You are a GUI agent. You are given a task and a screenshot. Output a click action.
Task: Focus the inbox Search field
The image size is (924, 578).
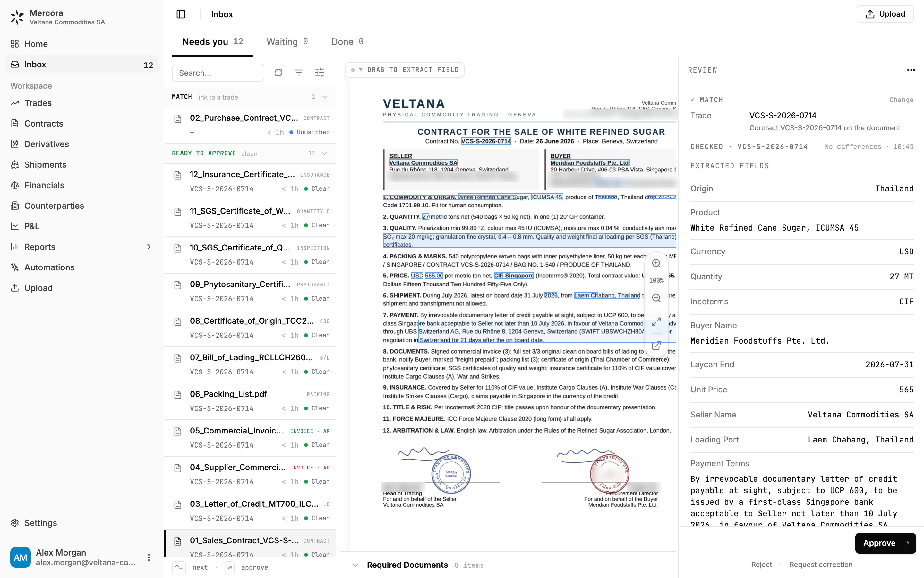[218, 73]
